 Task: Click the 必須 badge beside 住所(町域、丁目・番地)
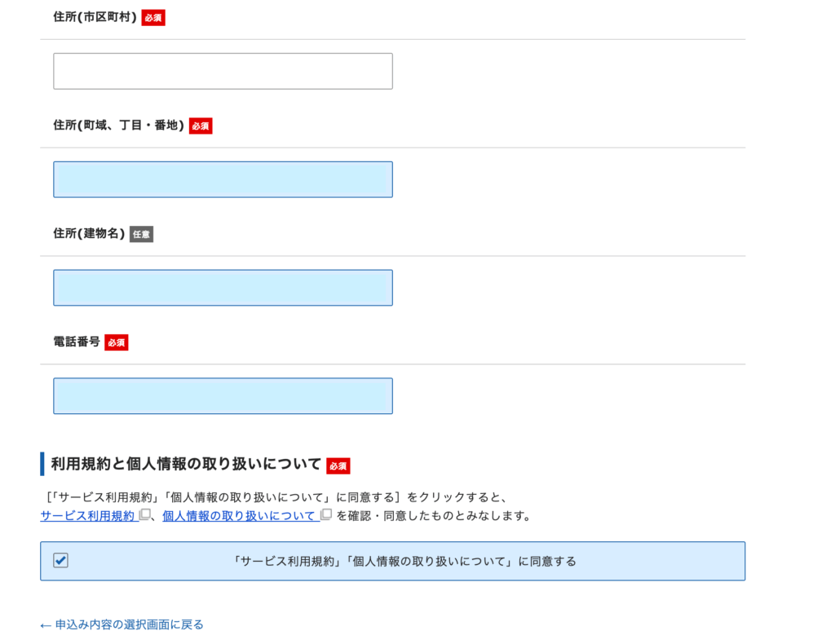click(x=201, y=126)
